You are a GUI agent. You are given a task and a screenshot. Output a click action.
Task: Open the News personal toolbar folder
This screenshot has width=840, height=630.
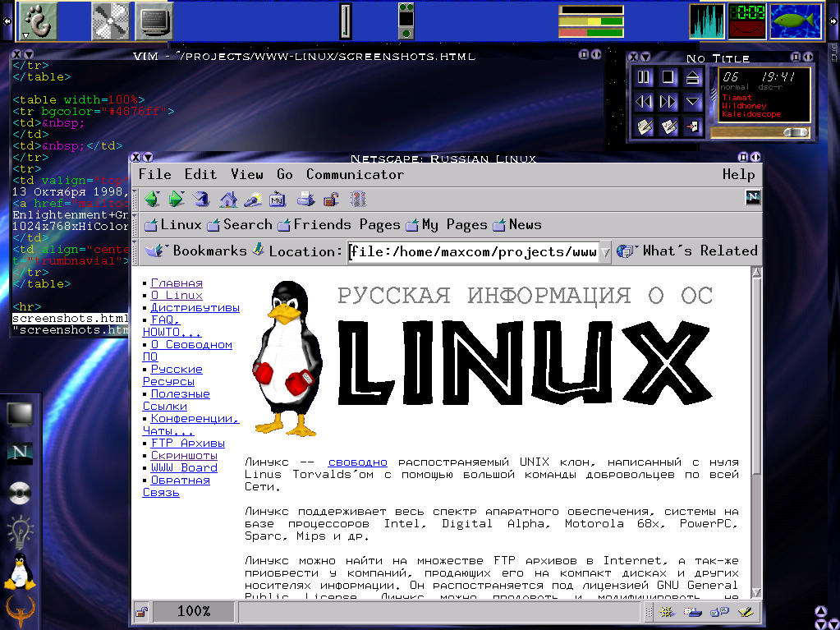tap(517, 224)
